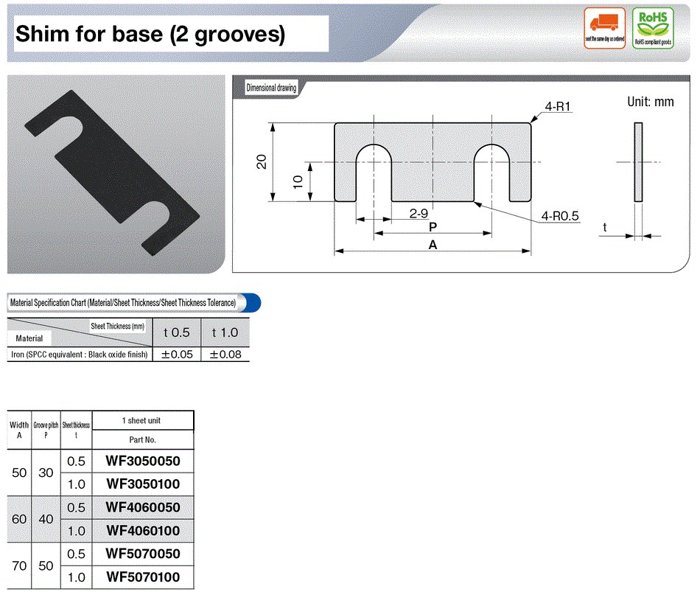Screen dimensions: 700x606
Task: Click the page title Shim for base
Action: [150, 34]
